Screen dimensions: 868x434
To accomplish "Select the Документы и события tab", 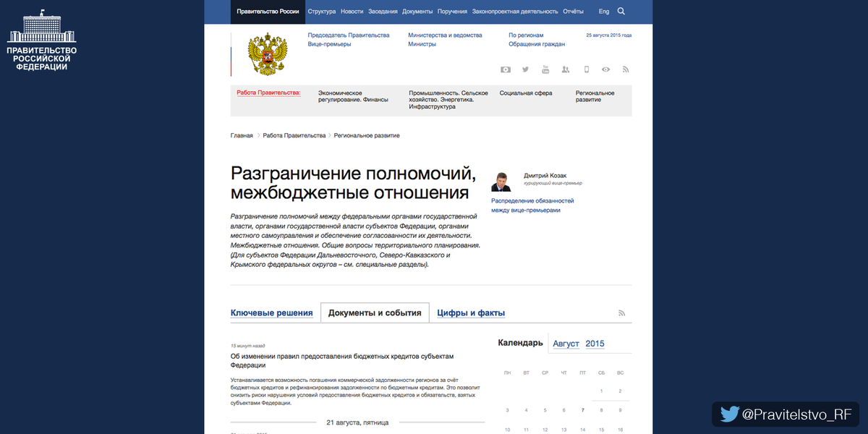I will pyautogui.click(x=375, y=313).
